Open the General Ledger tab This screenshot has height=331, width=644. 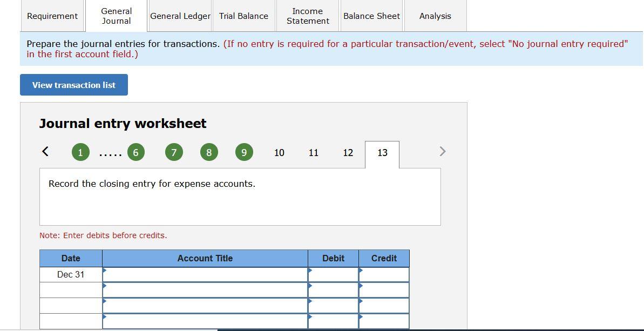point(180,16)
